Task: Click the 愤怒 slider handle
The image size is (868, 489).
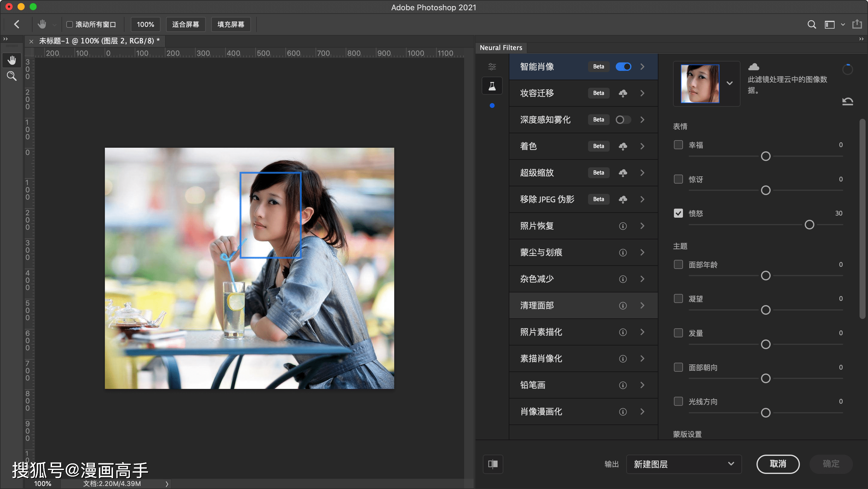Action: (x=809, y=224)
